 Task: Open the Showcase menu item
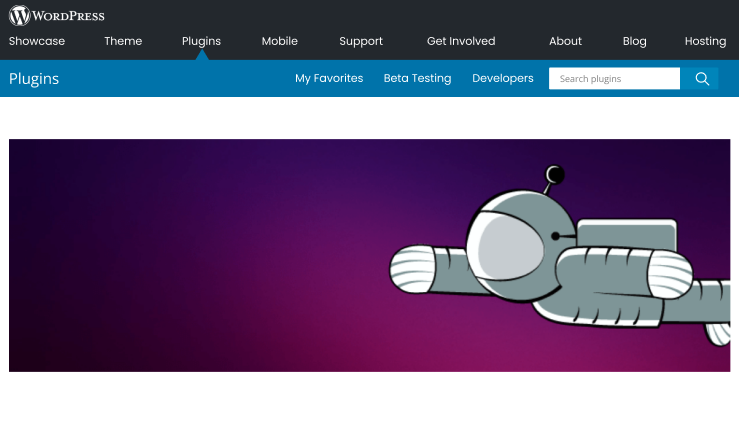coord(37,41)
